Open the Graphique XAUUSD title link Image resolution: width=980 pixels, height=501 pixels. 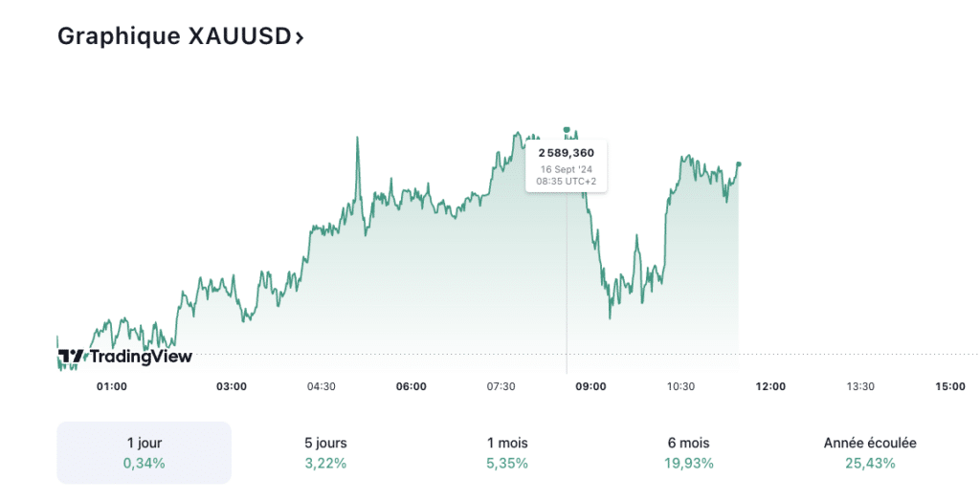[x=172, y=36]
